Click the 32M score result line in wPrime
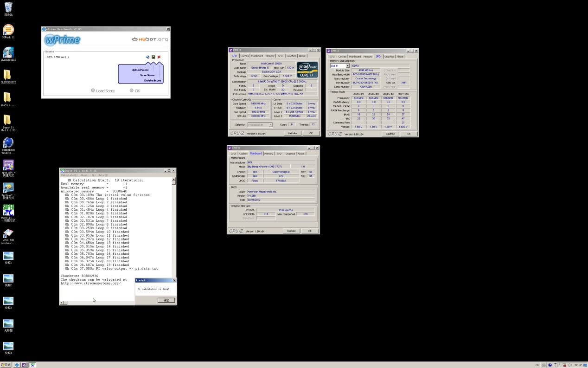 58,57
